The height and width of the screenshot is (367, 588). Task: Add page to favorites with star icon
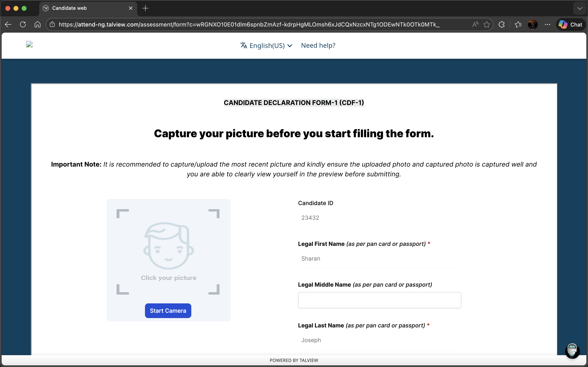[x=487, y=24]
